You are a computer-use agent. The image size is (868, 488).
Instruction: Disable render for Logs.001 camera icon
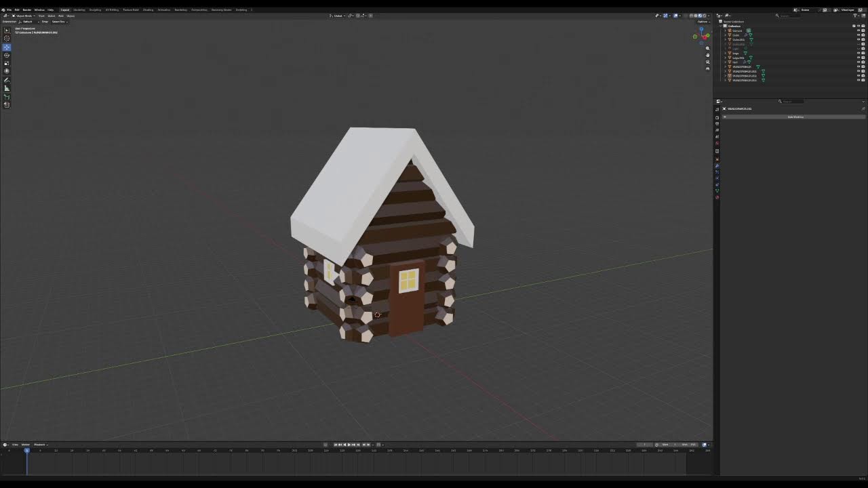pyautogui.click(x=863, y=58)
